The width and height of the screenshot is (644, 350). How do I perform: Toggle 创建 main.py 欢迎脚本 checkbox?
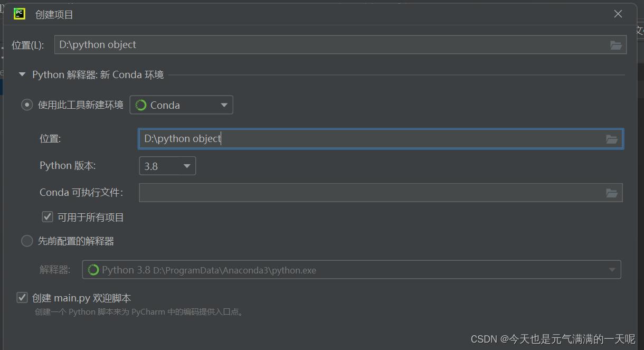[22, 298]
